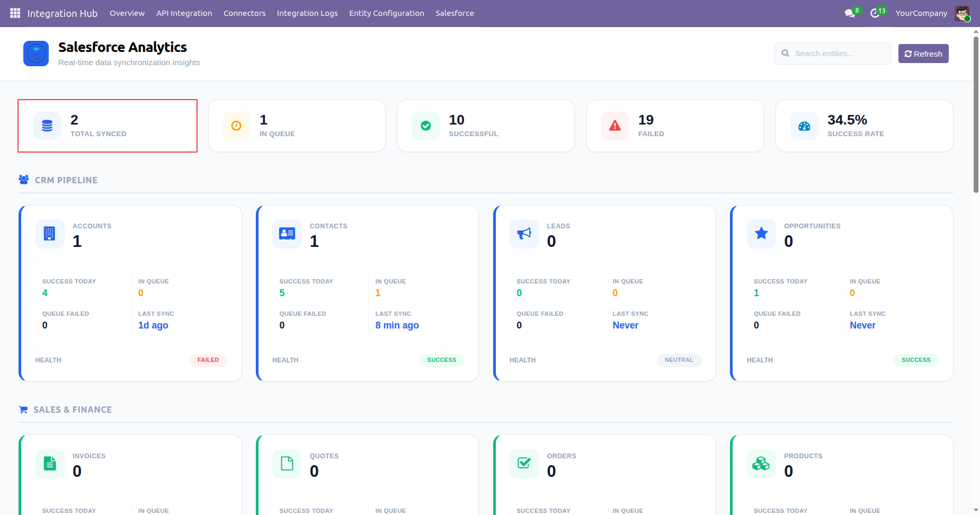
Task: Click the Failed red warning icon
Action: point(614,126)
